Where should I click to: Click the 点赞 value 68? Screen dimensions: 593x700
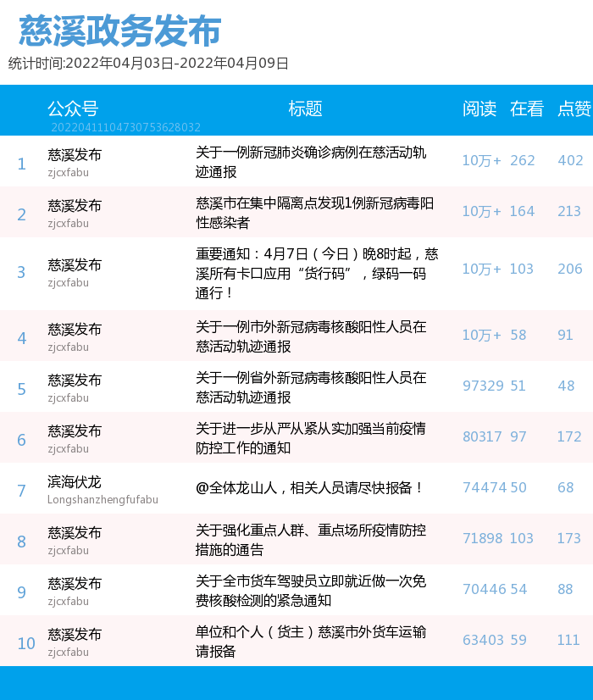566,487
